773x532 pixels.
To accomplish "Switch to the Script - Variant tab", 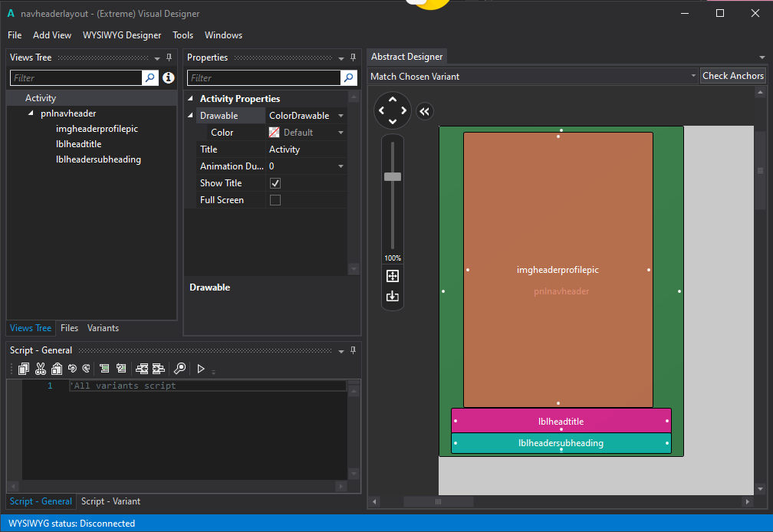I will point(110,501).
